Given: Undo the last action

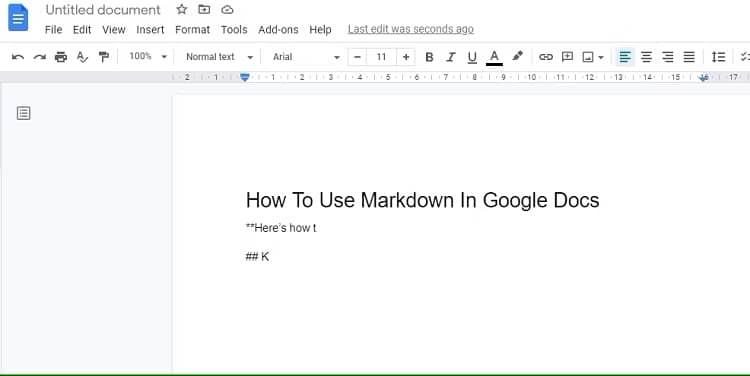Looking at the screenshot, I should pyautogui.click(x=18, y=57).
